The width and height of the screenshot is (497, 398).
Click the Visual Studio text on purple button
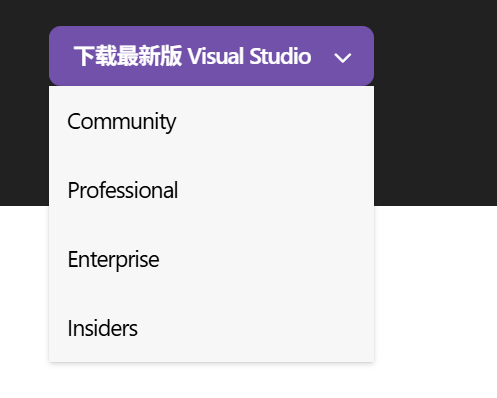point(249,56)
